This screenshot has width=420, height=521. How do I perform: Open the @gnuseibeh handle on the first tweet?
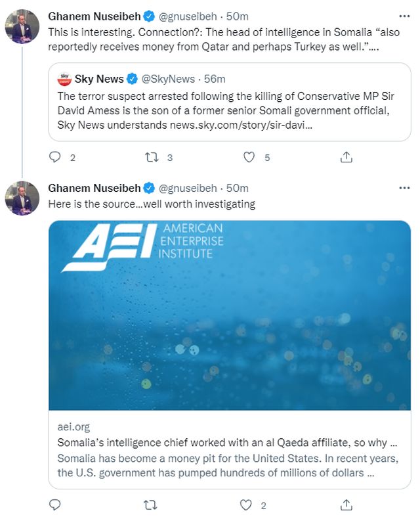[x=190, y=16]
